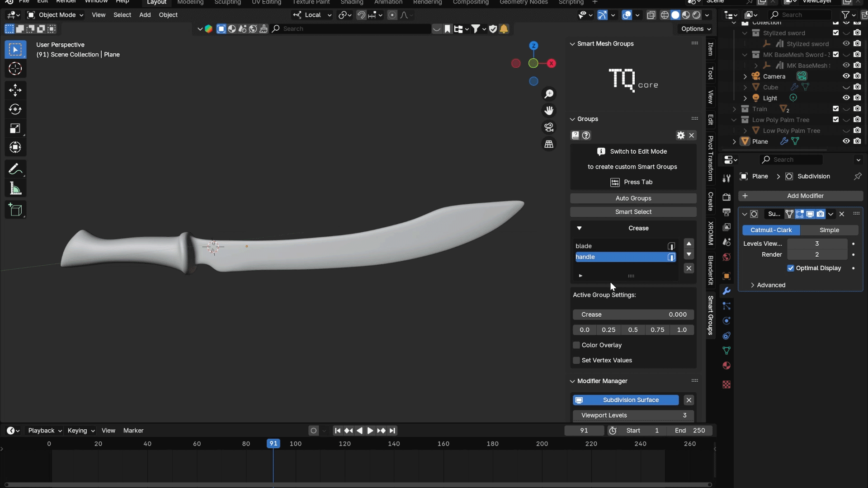Select the Measure tool
The width and height of the screenshot is (868, 488).
pyautogui.click(x=15, y=189)
